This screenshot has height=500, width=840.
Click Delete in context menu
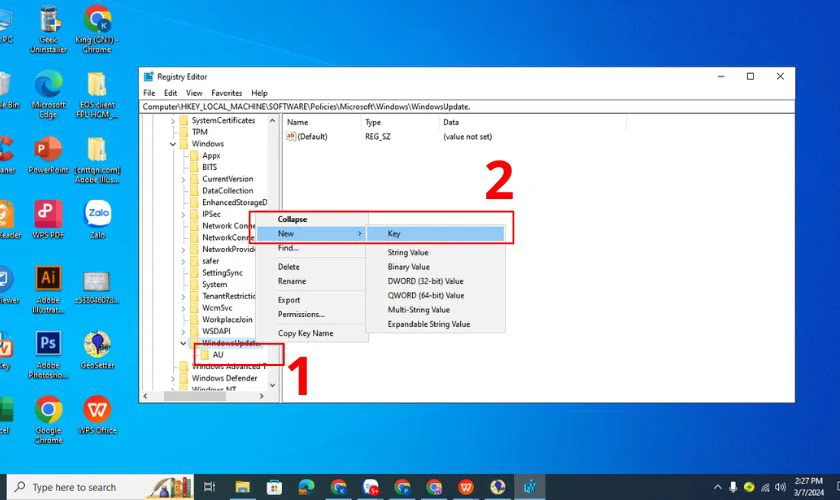(x=312, y=267)
